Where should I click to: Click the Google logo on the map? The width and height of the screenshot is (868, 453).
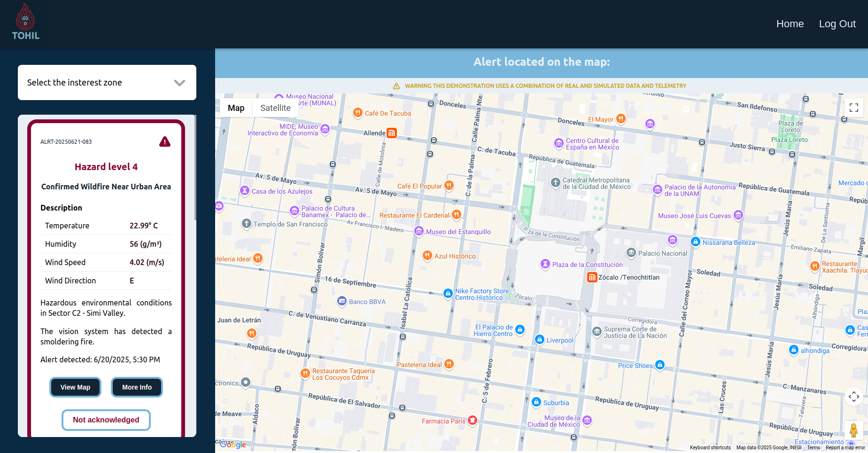232,445
